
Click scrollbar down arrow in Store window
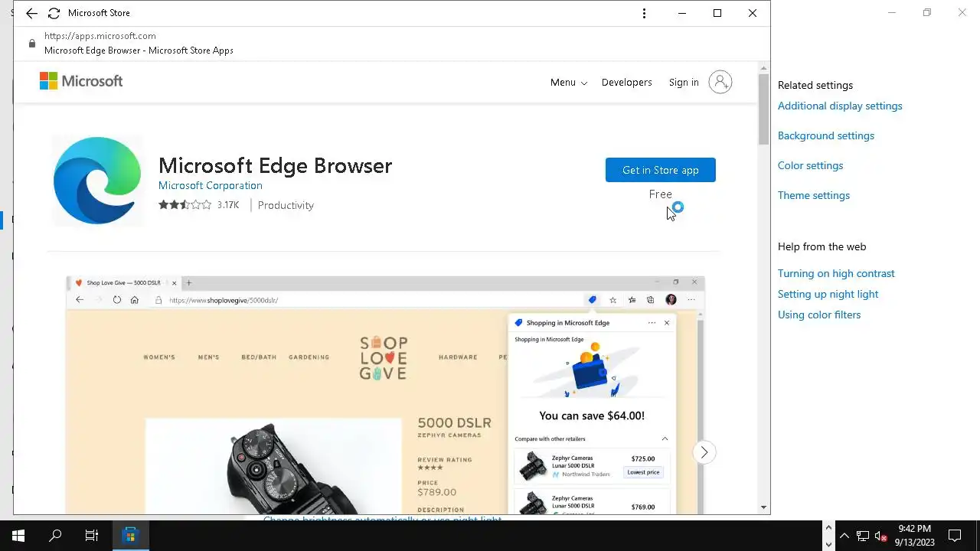coord(763,507)
